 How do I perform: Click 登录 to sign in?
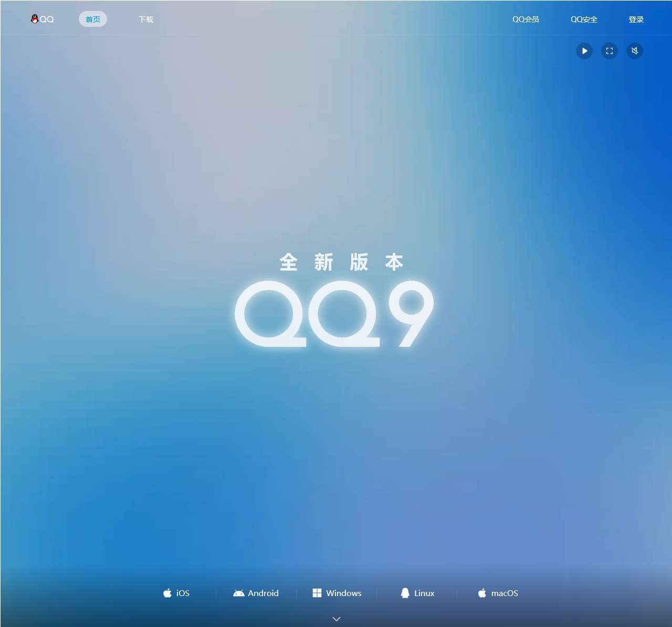pyautogui.click(x=636, y=19)
